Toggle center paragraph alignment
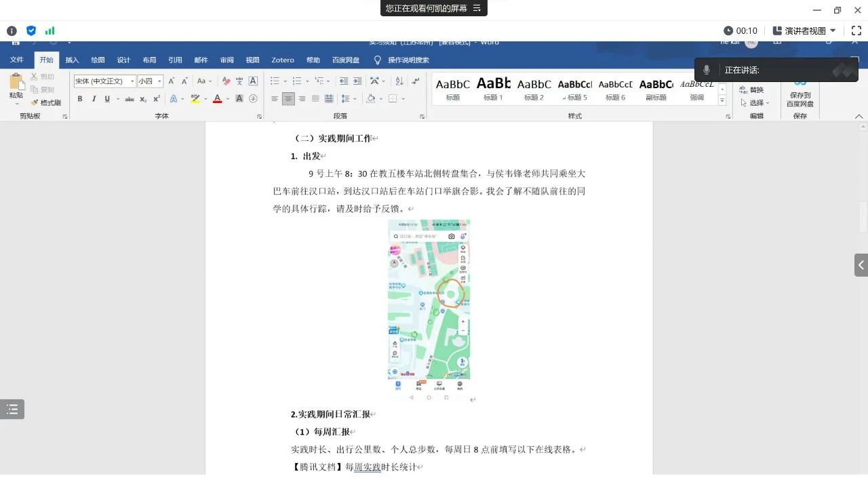The width and height of the screenshot is (868, 478). (288, 99)
